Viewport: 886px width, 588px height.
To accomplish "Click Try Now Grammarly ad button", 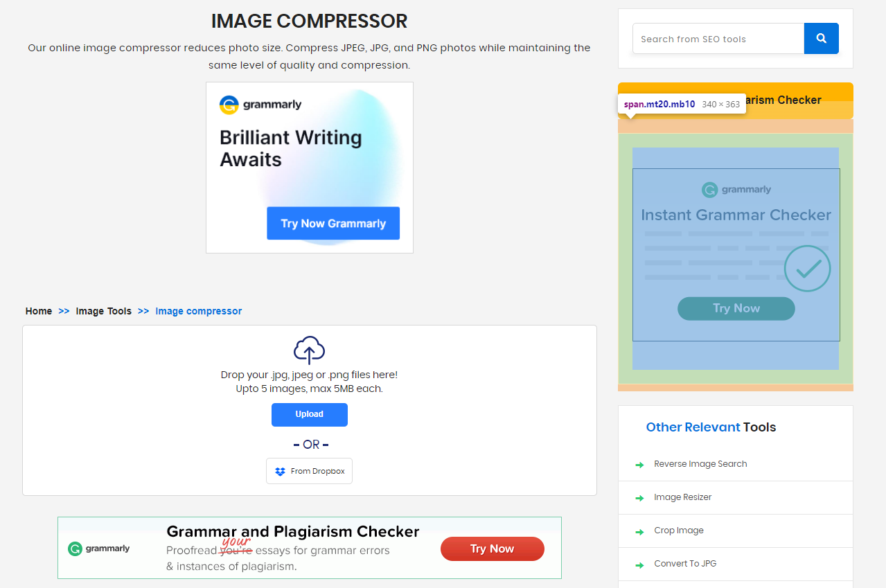I will [x=333, y=223].
